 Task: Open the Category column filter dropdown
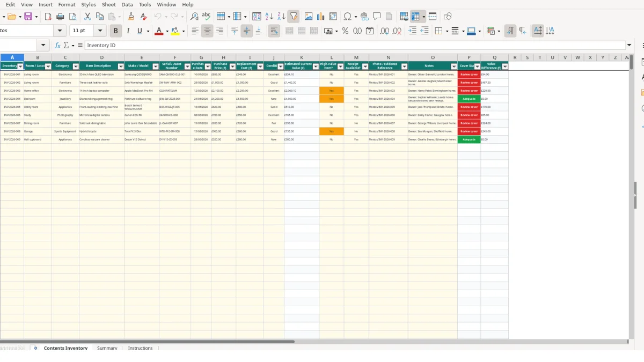(75, 67)
